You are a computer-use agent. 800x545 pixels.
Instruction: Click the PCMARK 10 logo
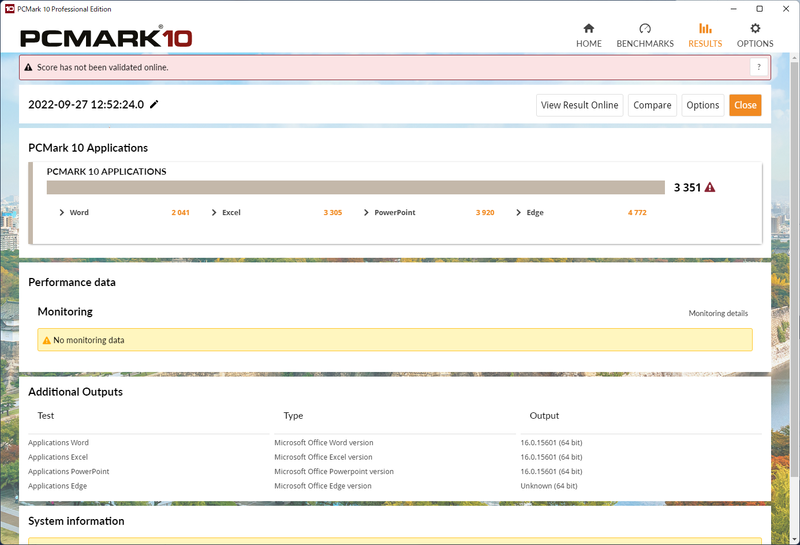click(x=106, y=37)
